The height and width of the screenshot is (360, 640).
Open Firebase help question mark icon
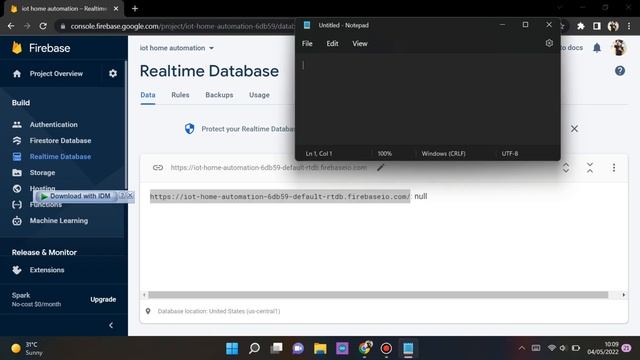tap(620, 71)
